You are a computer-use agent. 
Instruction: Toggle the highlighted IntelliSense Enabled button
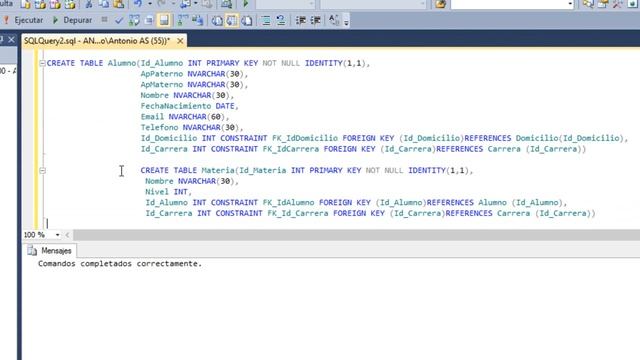click(x=164, y=20)
